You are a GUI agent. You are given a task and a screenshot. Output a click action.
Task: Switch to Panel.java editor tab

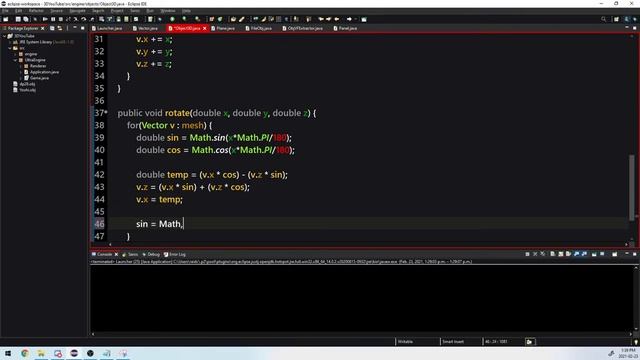(x=345, y=28)
